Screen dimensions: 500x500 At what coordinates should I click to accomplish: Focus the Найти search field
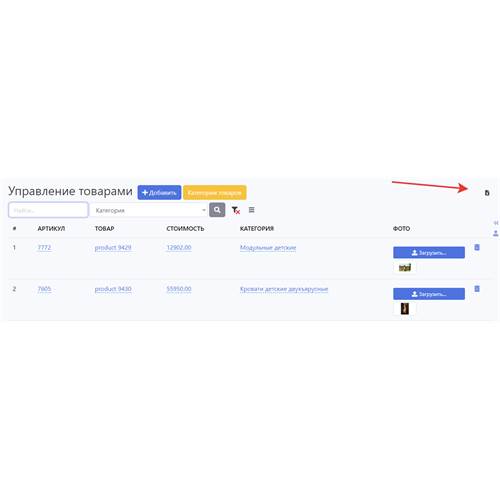pyautogui.click(x=48, y=210)
